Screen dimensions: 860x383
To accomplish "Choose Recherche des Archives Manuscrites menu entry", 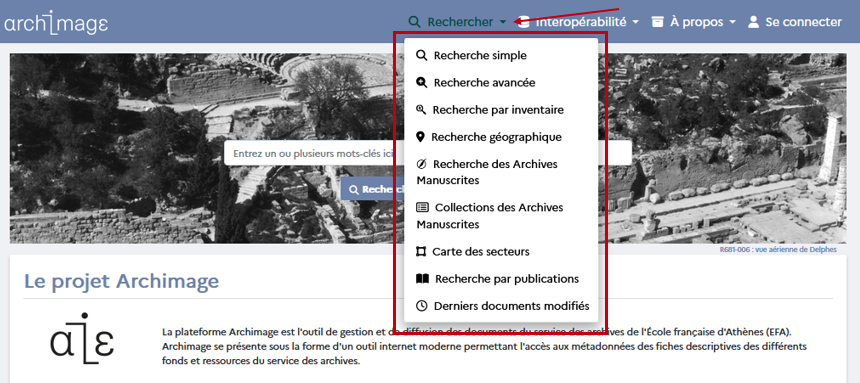I will (487, 172).
